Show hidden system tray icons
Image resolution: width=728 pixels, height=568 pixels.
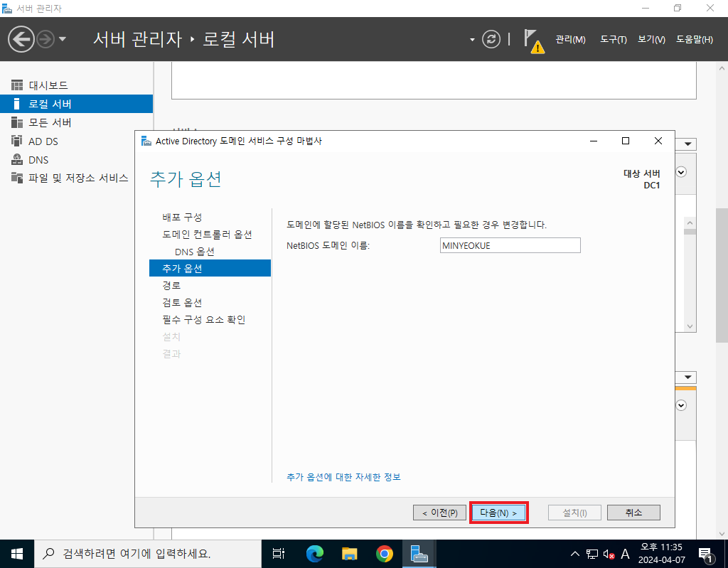coord(574,554)
